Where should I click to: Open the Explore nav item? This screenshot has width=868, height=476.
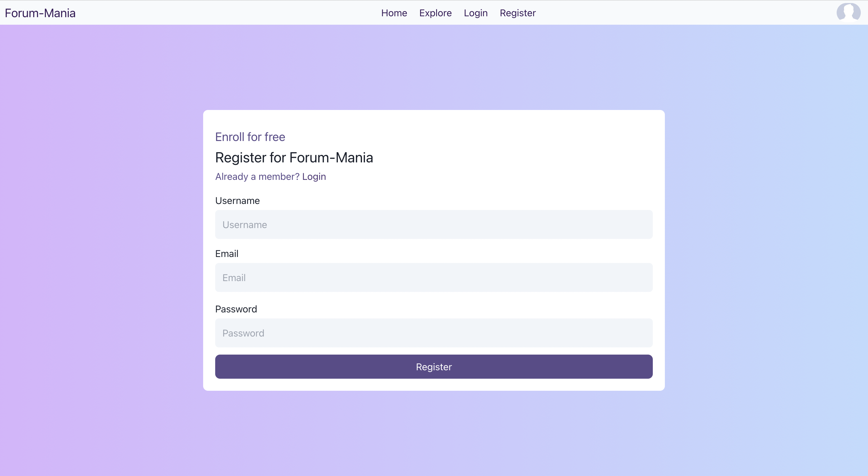click(x=435, y=13)
